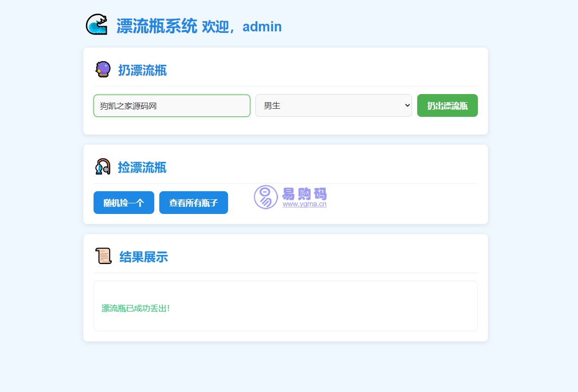This screenshot has width=578, height=392.
Task: Click the 随机捡一个 button
Action: click(124, 203)
